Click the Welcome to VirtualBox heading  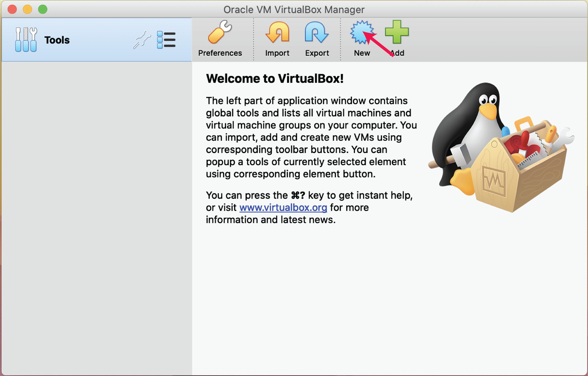click(275, 79)
